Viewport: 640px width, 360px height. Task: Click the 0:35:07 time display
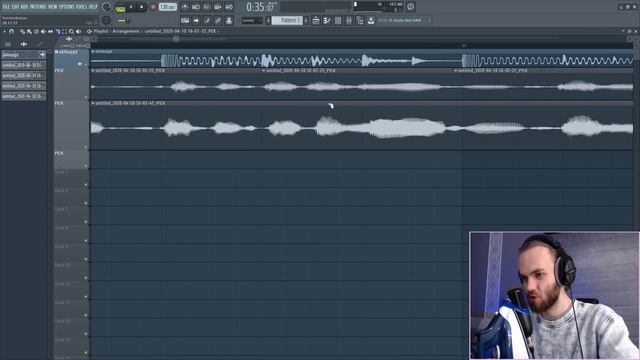[261, 7]
